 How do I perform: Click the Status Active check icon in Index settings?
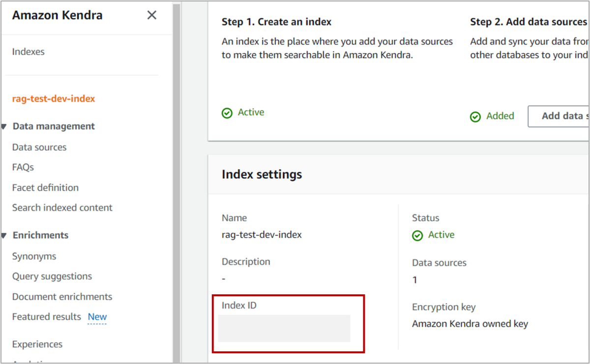click(x=417, y=236)
